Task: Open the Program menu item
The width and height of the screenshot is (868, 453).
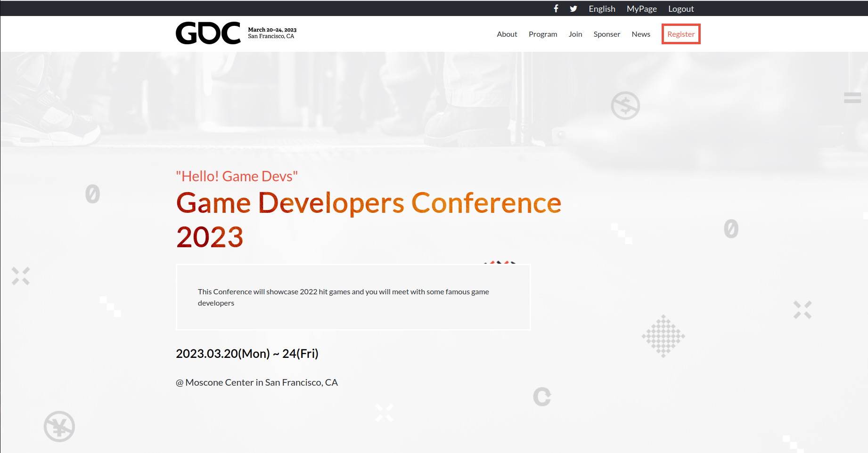Action: coord(543,34)
